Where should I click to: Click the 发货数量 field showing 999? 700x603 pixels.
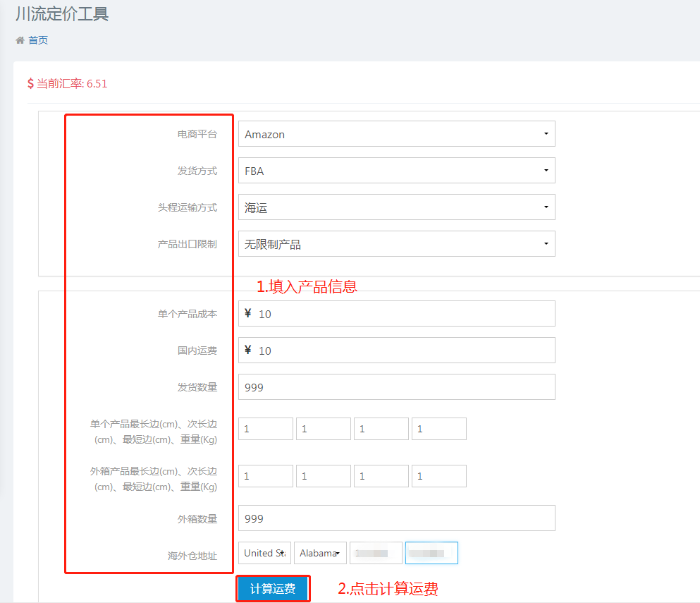click(396, 386)
